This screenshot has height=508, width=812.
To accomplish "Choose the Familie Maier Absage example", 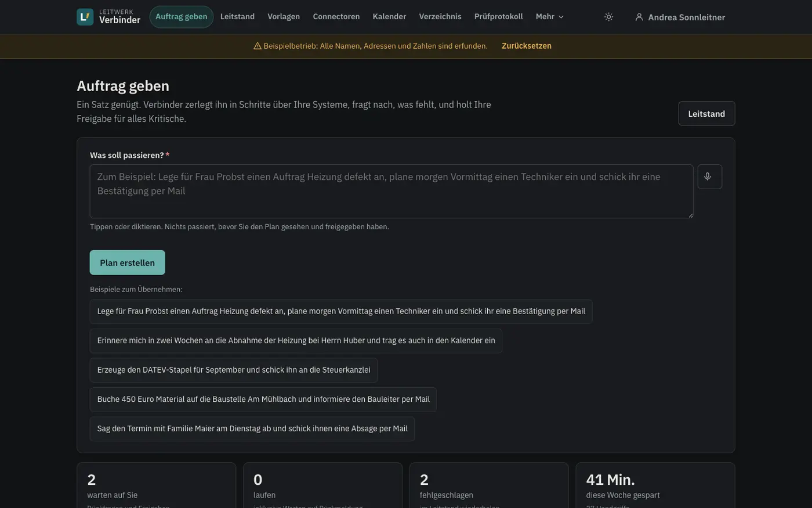I will [252, 429].
